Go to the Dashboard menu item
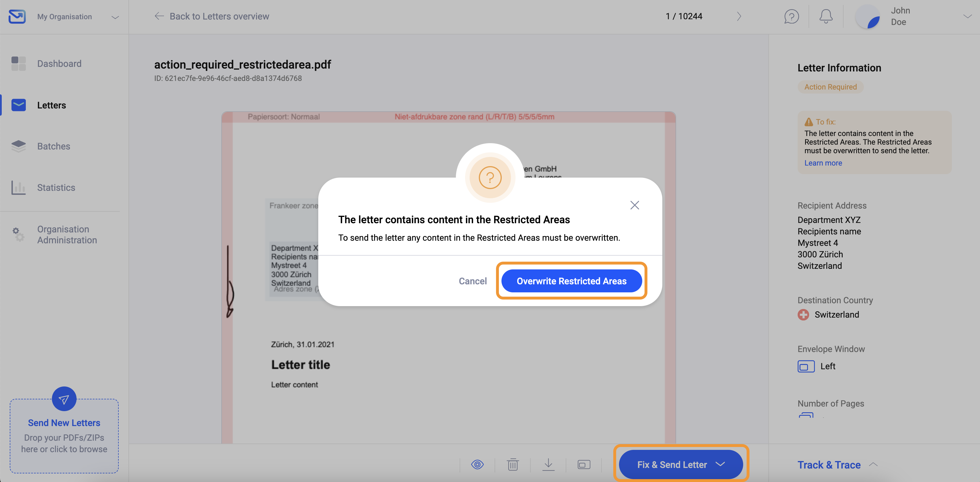The width and height of the screenshot is (980, 482). tap(59, 64)
